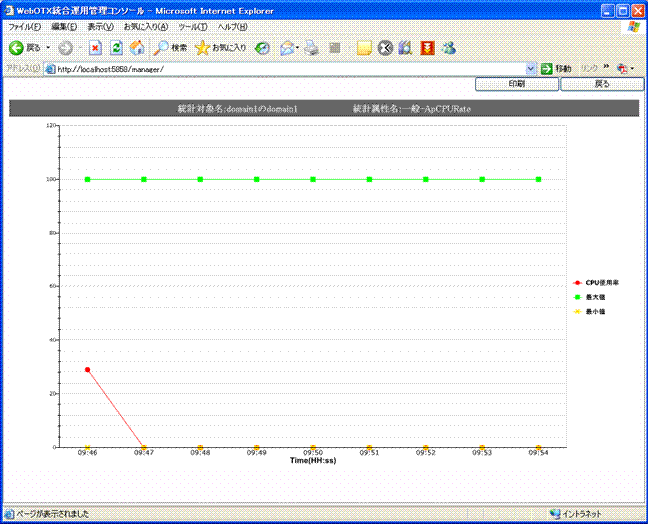Expand the address bar dropdown arrow
Viewport: 648px width, 524px height.
click(x=531, y=69)
